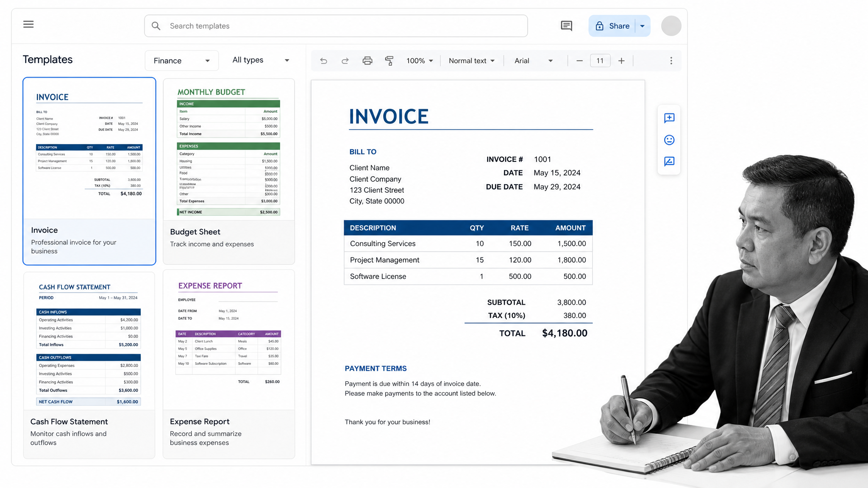The width and height of the screenshot is (868, 488).
Task: Click the total $4,180.00 in document
Action: coord(565,333)
